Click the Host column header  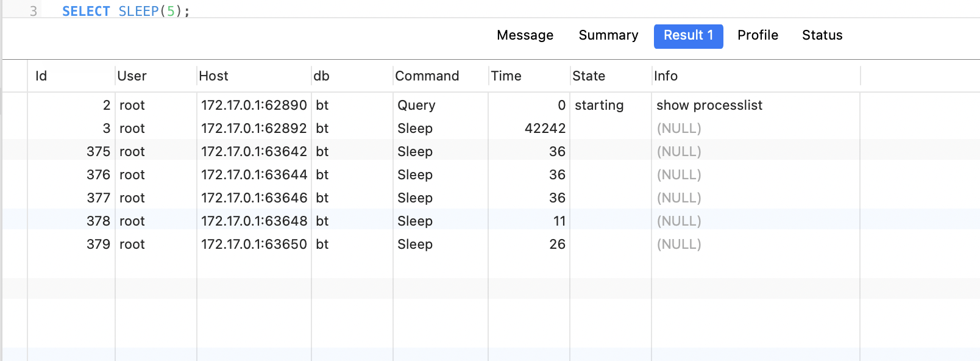[x=254, y=76]
